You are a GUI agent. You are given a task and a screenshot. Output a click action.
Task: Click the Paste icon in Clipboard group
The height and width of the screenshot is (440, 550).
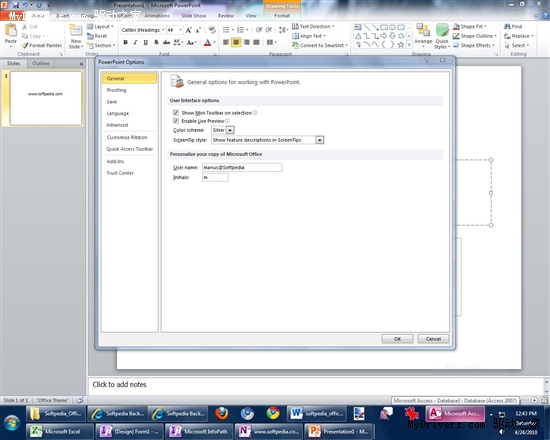click(x=11, y=31)
